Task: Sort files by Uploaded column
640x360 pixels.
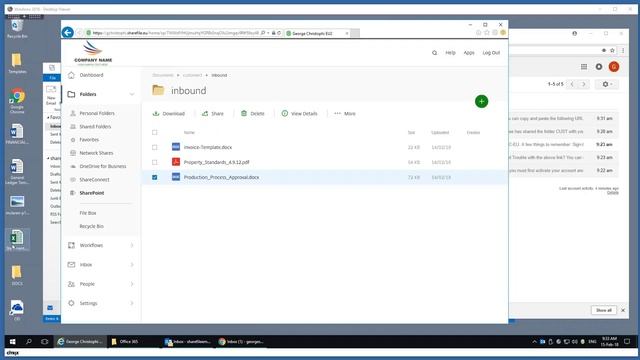Action: (x=440, y=132)
